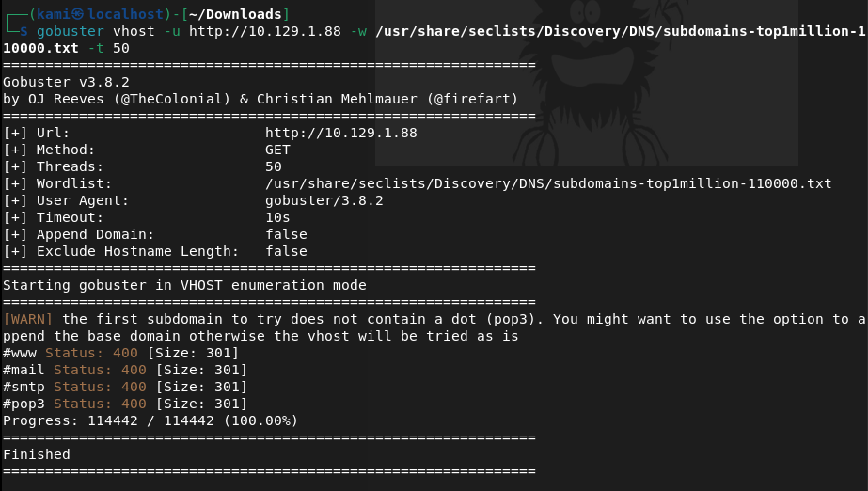The width and height of the screenshot is (868, 491).
Task: Click the http://10.129.1.88 value beside Url
Action: pos(340,133)
